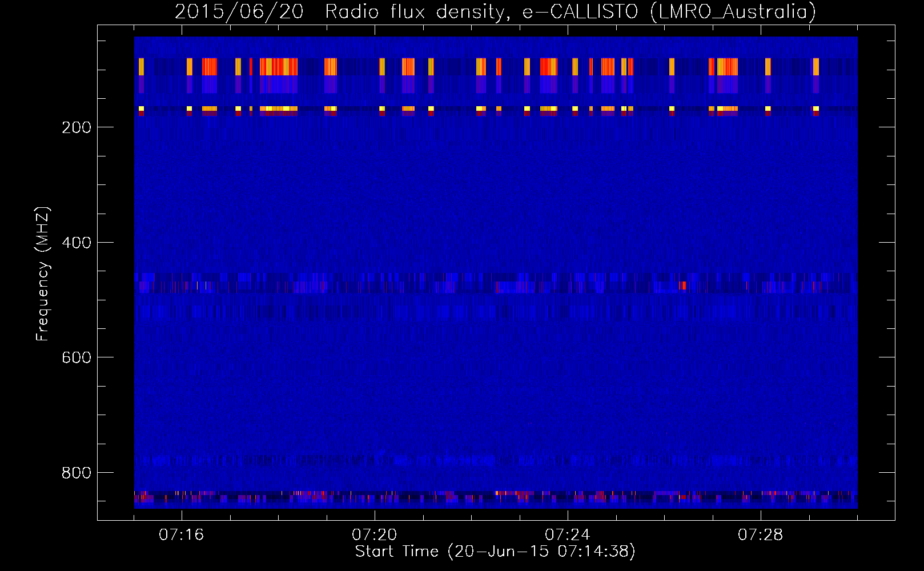Click the 800 frequency tick label
This screenshot has height=571, width=924.
77,473
